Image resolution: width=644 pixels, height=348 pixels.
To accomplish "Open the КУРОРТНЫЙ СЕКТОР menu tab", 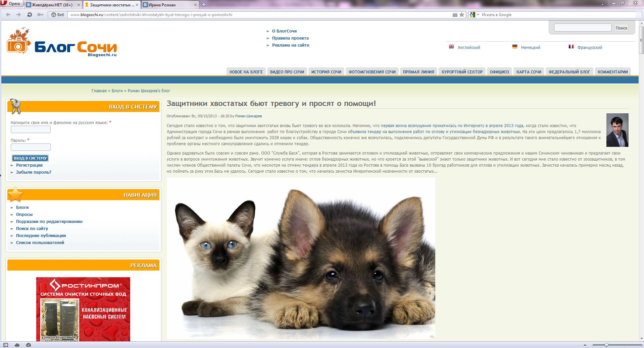I will pyautogui.click(x=462, y=72).
